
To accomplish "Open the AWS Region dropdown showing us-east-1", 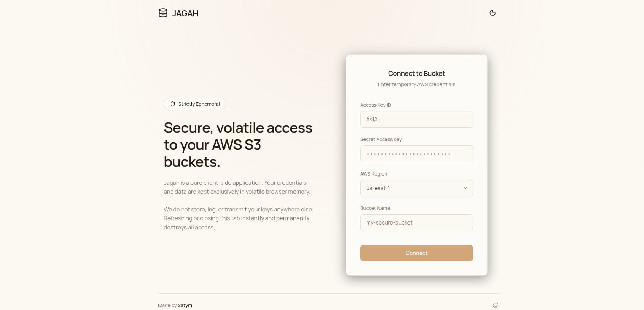I will pyautogui.click(x=416, y=188).
